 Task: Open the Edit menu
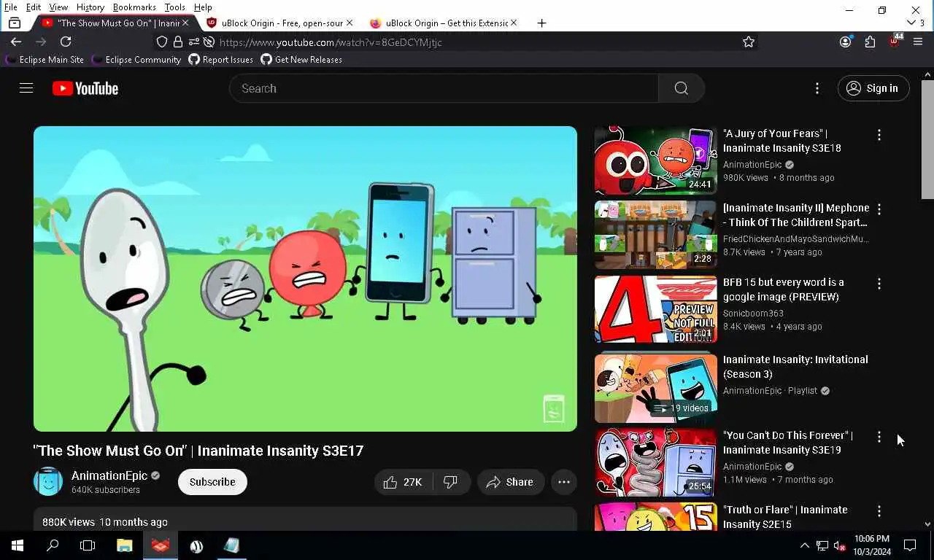[x=34, y=7]
